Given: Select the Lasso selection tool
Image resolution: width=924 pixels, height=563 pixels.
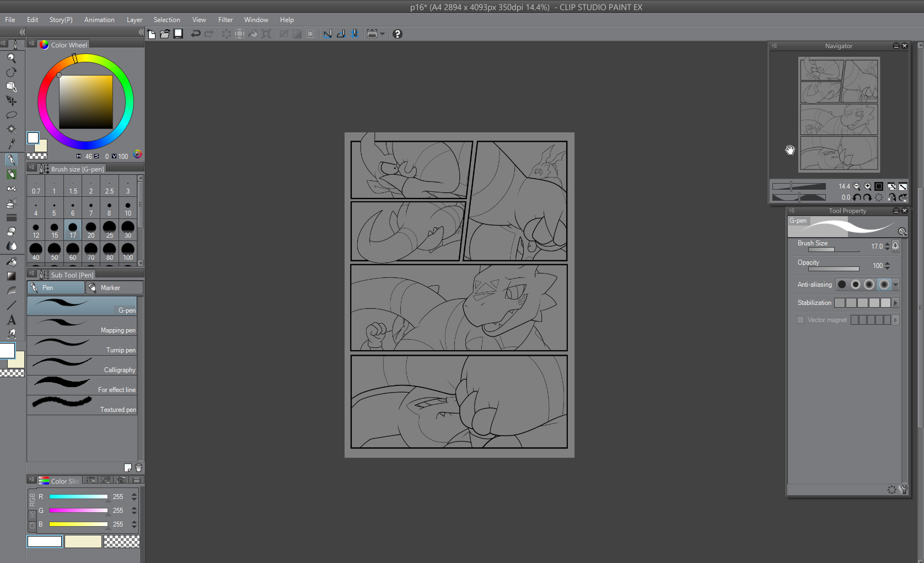Looking at the screenshot, I should pyautogui.click(x=11, y=115).
